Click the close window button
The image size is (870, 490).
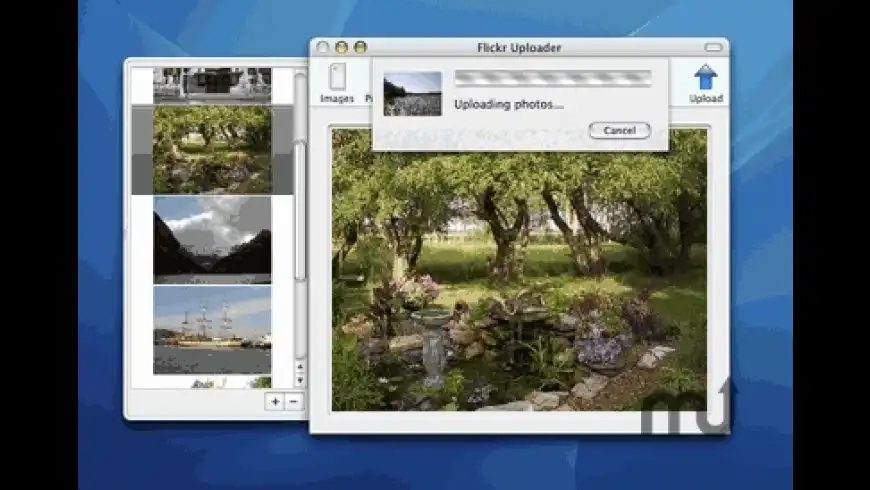coord(322,47)
